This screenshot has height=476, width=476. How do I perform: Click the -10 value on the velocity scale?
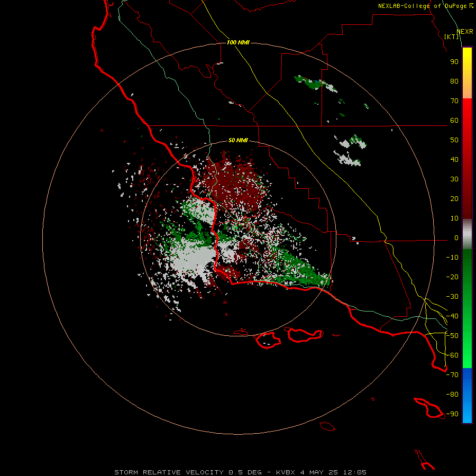pyautogui.click(x=452, y=258)
